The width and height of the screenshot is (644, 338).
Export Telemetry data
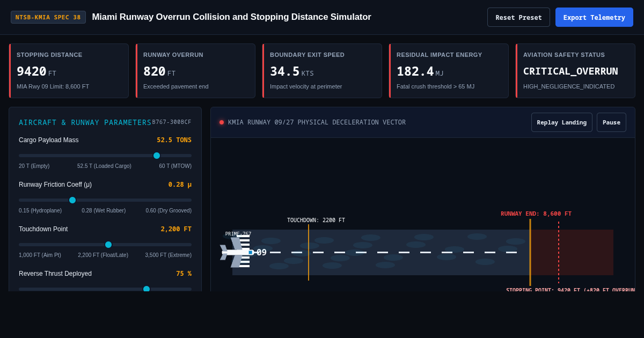[594, 17]
